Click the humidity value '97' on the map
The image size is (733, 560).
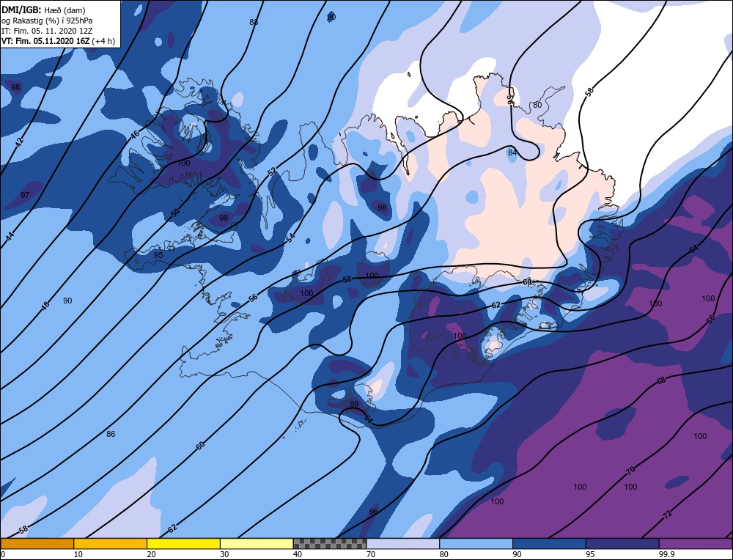(25, 195)
